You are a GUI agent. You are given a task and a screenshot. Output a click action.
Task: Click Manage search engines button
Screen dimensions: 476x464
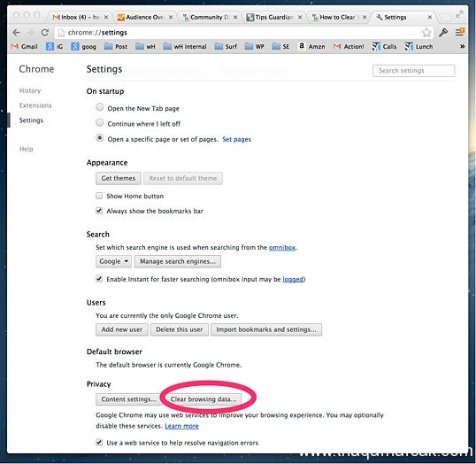click(x=178, y=261)
